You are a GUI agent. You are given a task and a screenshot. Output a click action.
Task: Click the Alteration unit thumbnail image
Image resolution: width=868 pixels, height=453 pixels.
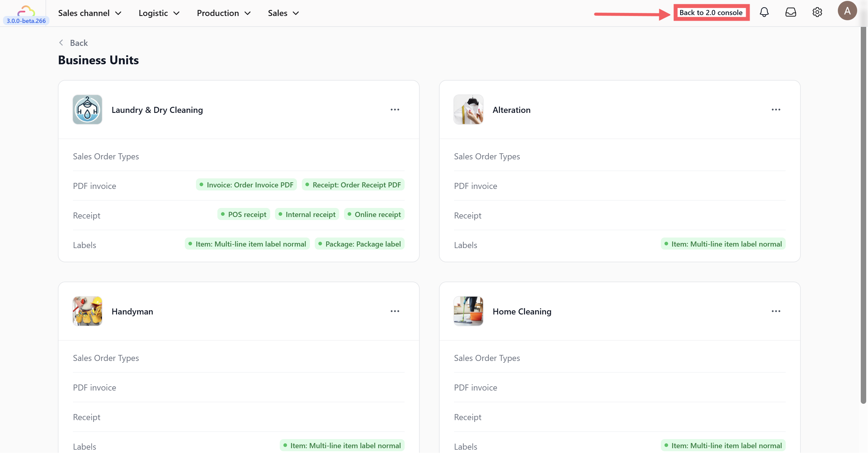[468, 110]
